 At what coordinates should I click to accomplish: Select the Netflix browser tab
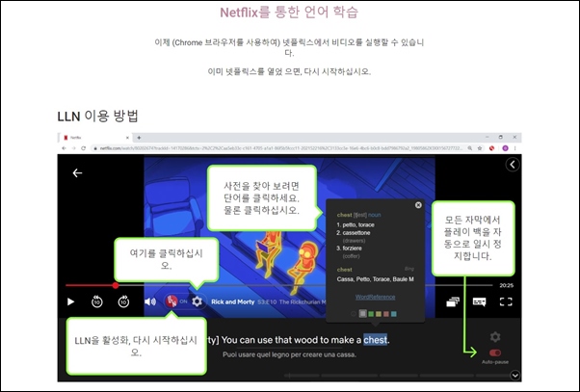tap(94, 138)
